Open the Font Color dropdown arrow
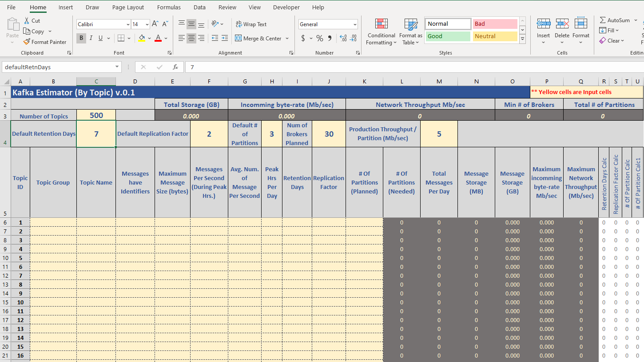The image size is (644, 362). (x=166, y=39)
